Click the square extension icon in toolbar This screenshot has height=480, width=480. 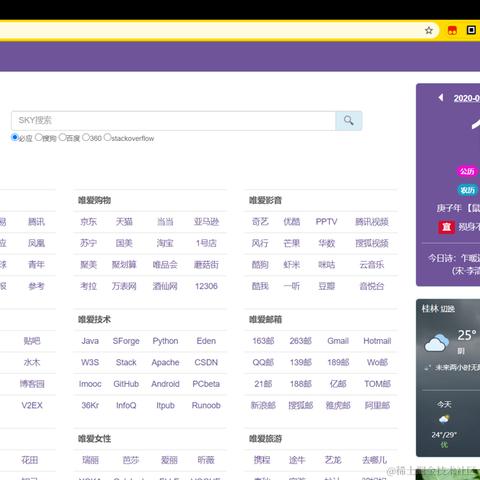471,30
